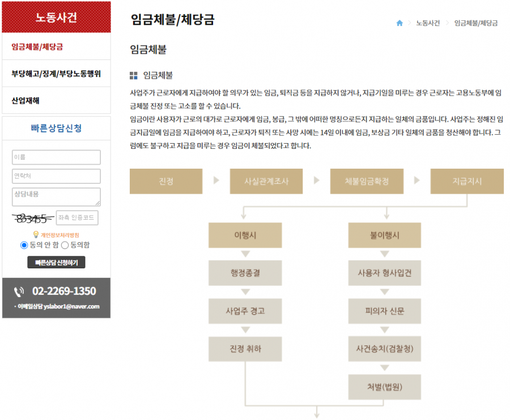510x420 pixels.
Task: Select the 동의함 radio button
Action: tap(65, 245)
